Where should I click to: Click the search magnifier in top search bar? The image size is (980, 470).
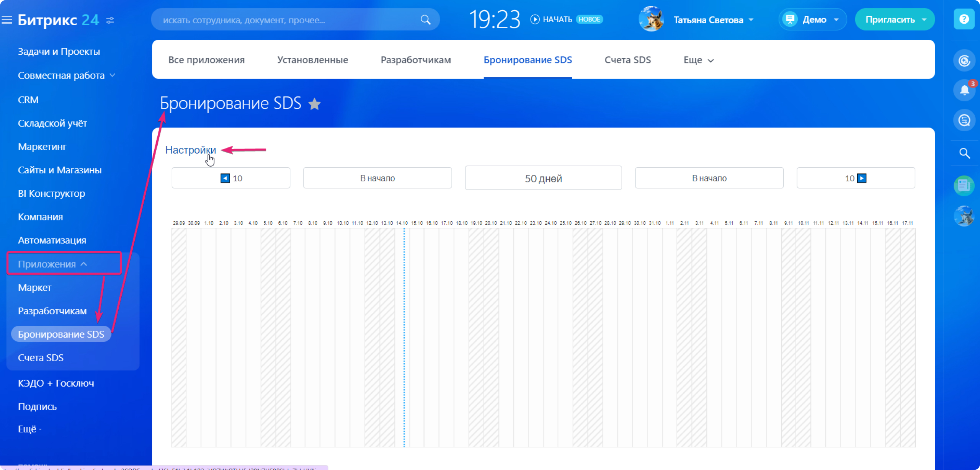click(425, 20)
